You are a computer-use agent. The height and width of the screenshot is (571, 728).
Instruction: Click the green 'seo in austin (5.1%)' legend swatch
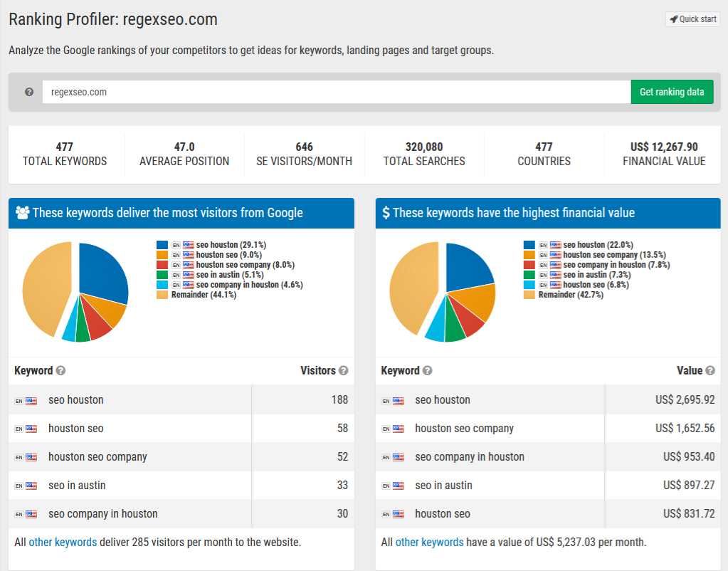coord(162,275)
